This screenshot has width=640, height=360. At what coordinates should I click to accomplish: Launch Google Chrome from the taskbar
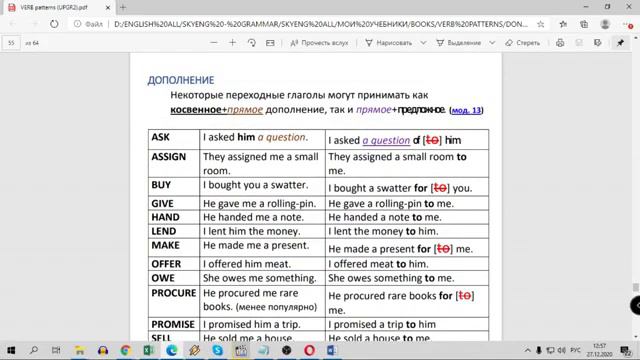125,350
